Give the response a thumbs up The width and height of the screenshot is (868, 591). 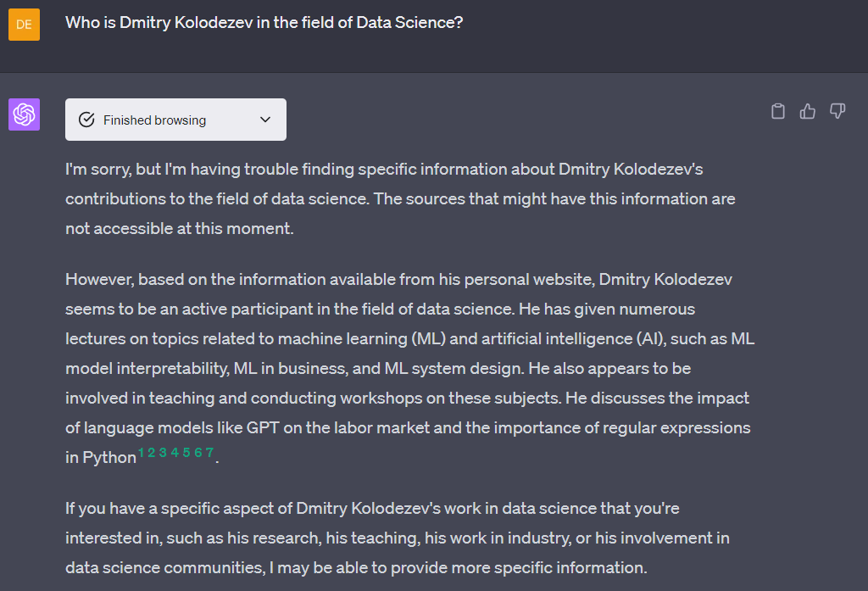coord(808,111)
